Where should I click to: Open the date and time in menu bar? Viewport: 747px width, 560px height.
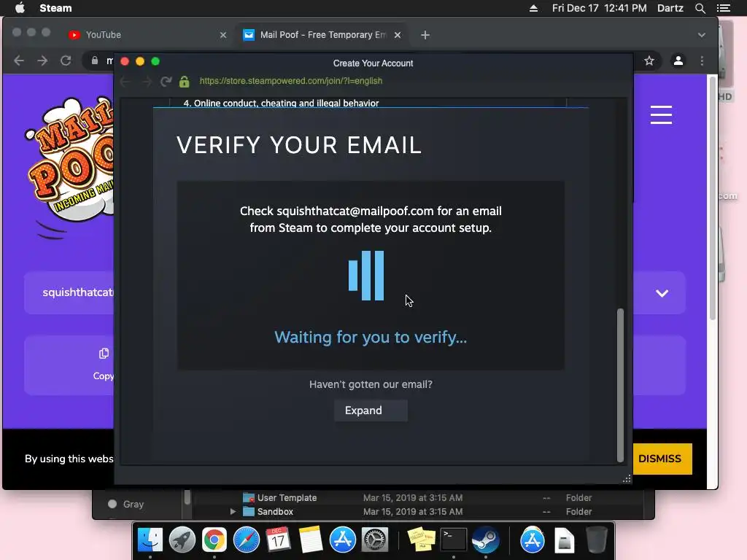tap(600, 8)
